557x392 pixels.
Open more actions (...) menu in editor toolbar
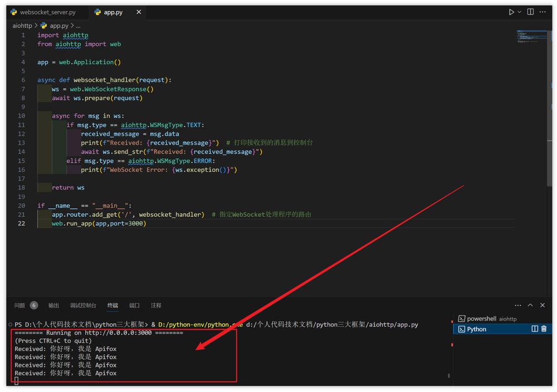tap(543, 11)
